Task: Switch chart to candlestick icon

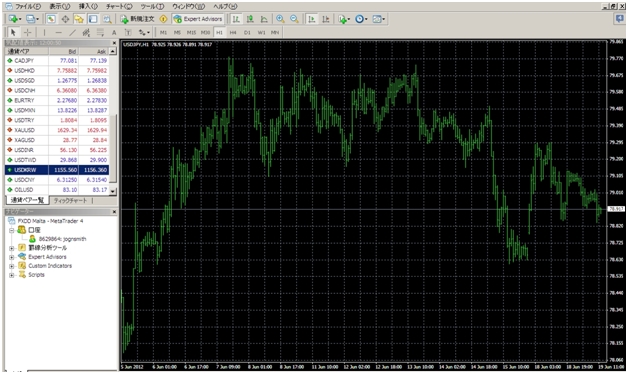Action: (x=250, y=19)
